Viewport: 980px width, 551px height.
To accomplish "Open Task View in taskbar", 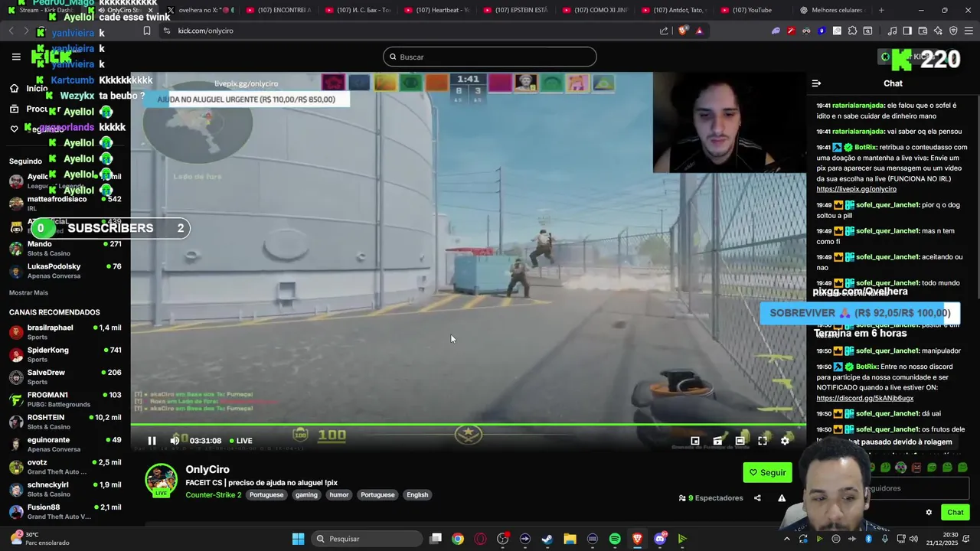I will click(436, 539).
